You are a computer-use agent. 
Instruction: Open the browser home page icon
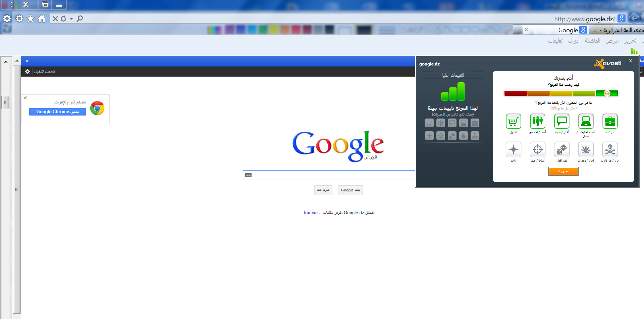coord(42,19)
